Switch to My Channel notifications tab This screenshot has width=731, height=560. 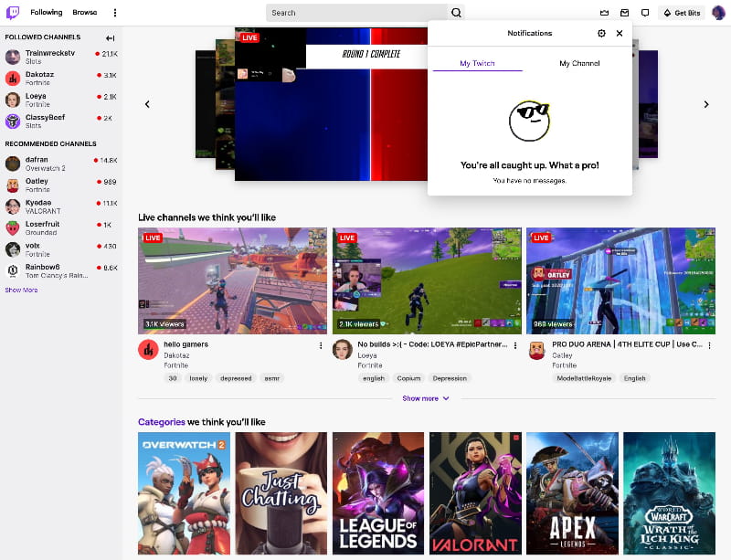[x=579, y=63]
